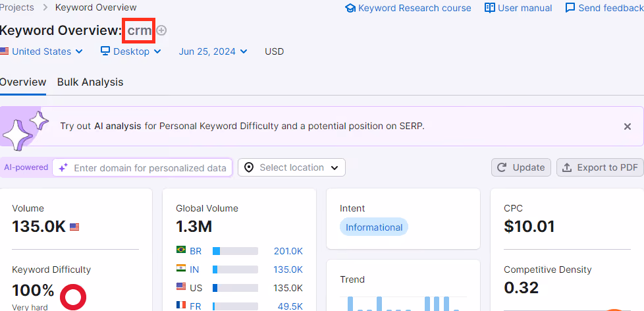The width and height of the screenshot is (644, 311).
Task: Open the United States country dropdown
Action: [41, 51]
